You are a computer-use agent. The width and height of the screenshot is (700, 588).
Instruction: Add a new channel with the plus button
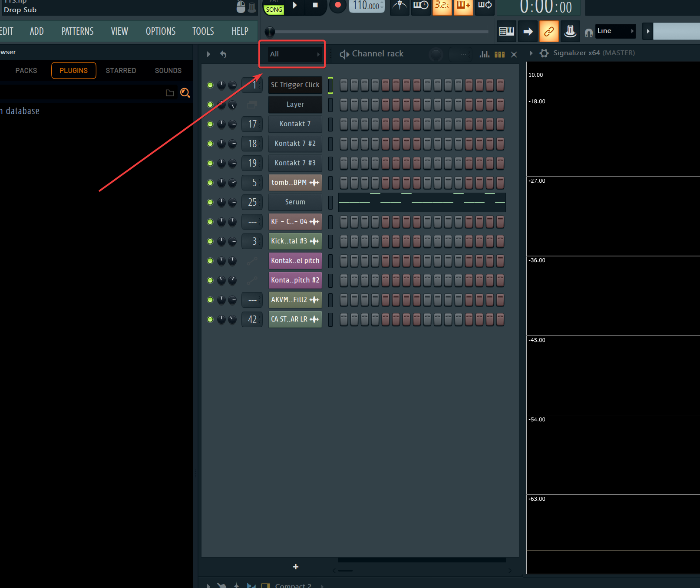295,567
